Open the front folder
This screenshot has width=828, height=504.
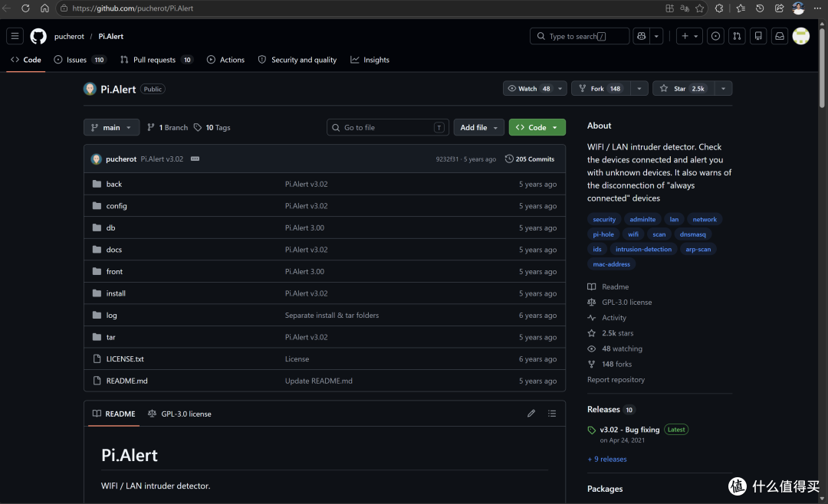114,271
